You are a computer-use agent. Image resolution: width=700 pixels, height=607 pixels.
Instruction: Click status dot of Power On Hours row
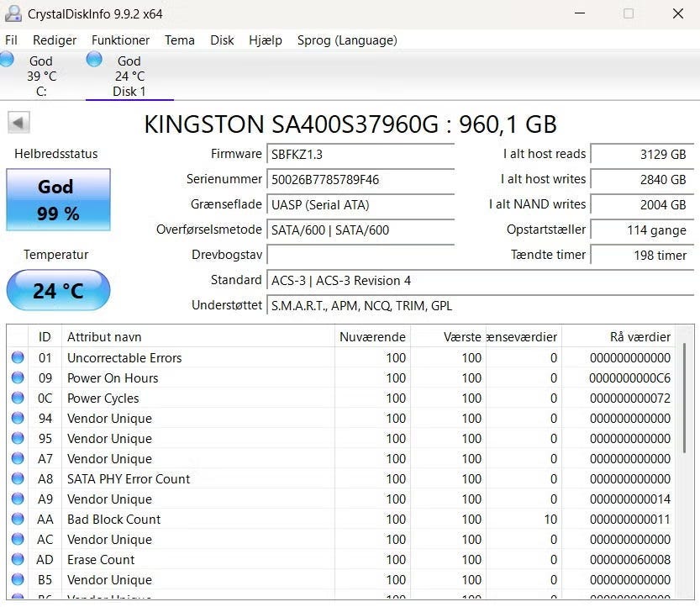pyautogui.click(x=18, y=377)
